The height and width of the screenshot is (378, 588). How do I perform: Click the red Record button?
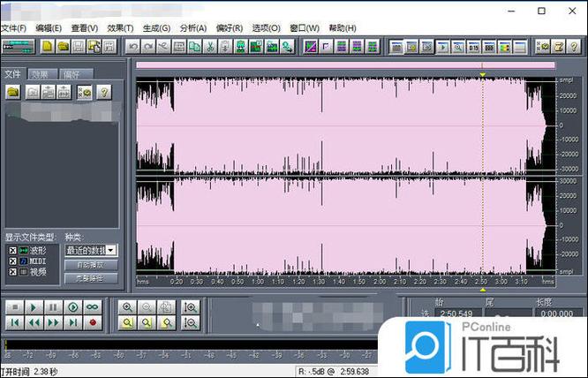(x=94, y=323)
